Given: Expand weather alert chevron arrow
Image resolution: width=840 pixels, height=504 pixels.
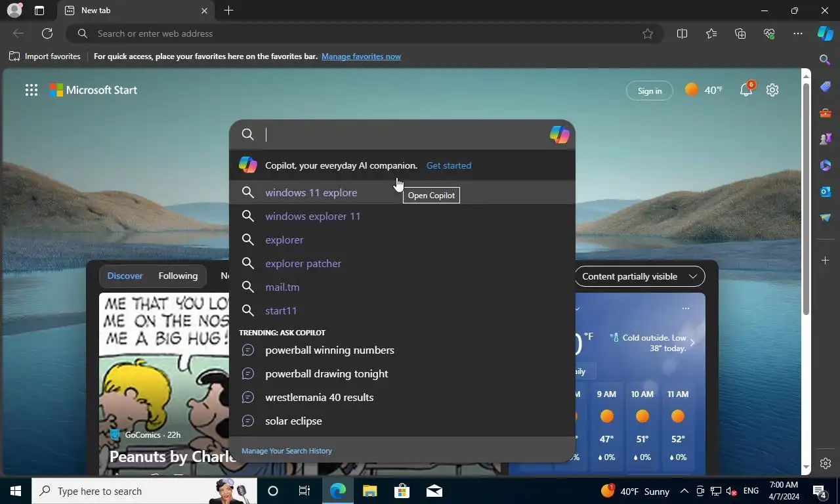Looking at the screenshot, I should click(692, 343).
